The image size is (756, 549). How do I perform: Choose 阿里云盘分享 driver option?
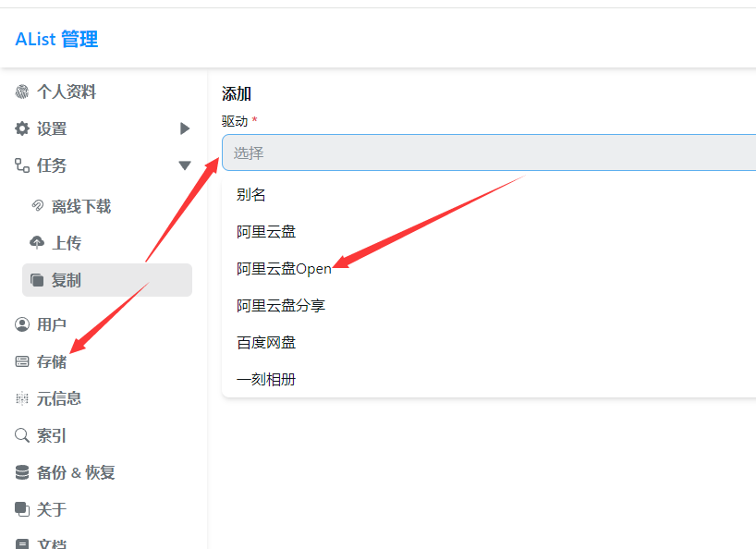tap(281, 306)
